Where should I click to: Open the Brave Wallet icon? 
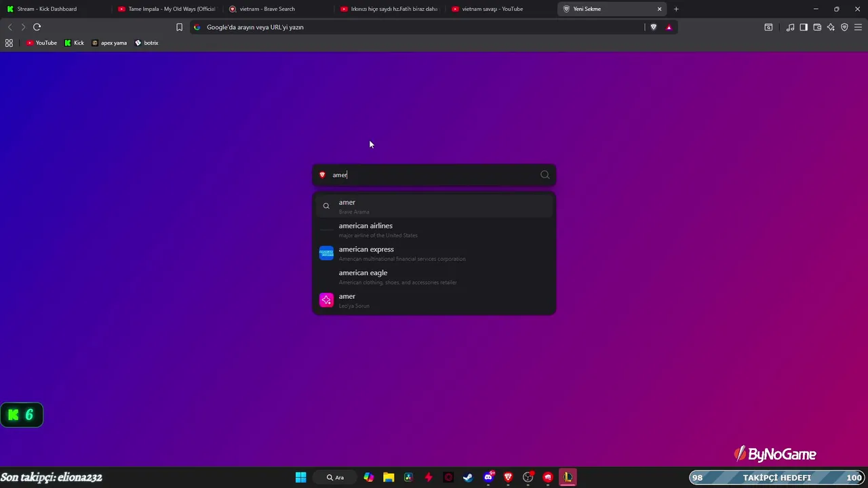(x=817, y=27)
